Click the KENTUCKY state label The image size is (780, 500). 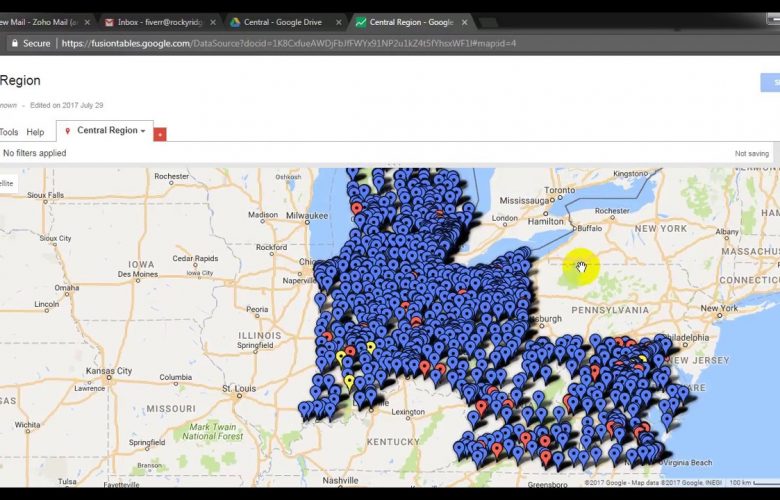[x=393, y=442]
